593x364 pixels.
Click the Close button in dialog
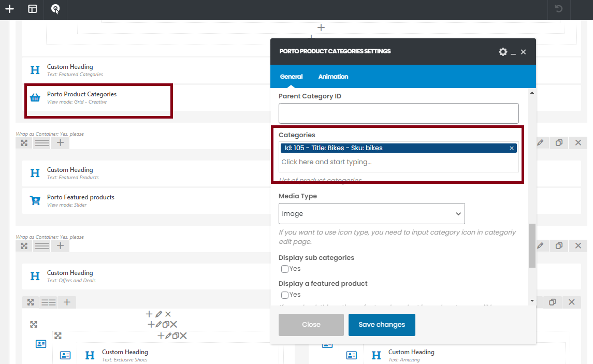311,325
